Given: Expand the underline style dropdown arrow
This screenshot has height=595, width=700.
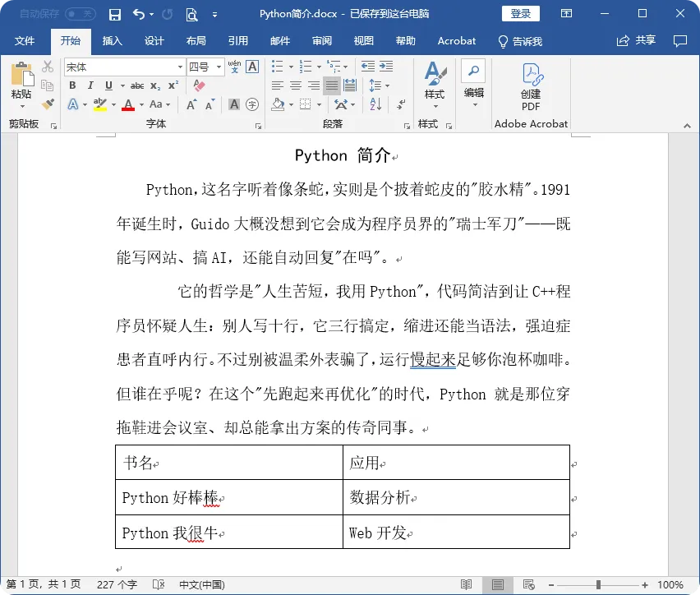Looking at the screenshot, I should [x=122, y=85].
